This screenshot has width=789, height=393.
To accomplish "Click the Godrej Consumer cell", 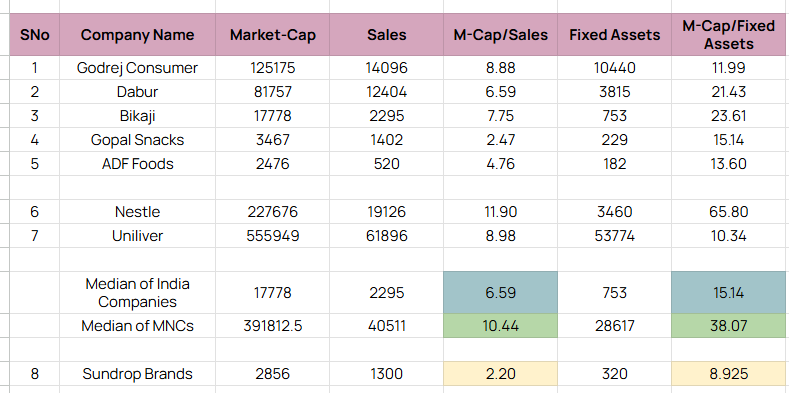I will [137, 68].
